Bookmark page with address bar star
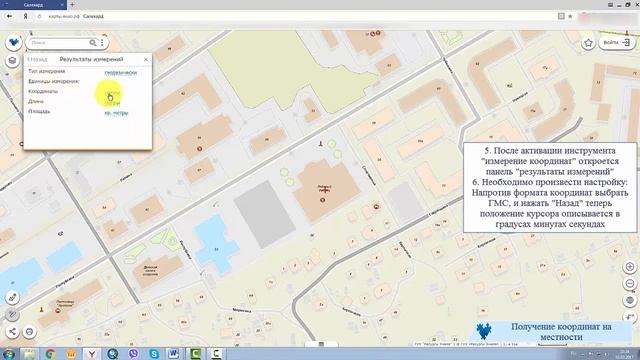The height and width of the screenshot is (360, 640). [570, 16]
